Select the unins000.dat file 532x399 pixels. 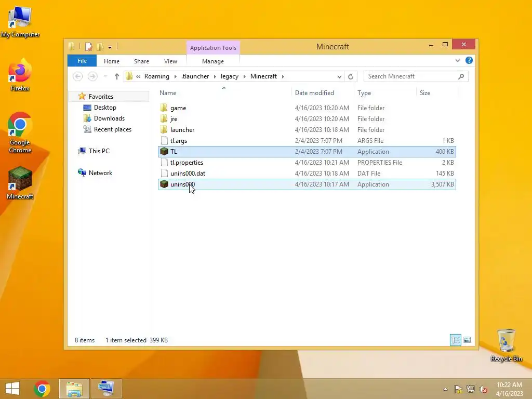pyautogui.click(x=307, y=174)
